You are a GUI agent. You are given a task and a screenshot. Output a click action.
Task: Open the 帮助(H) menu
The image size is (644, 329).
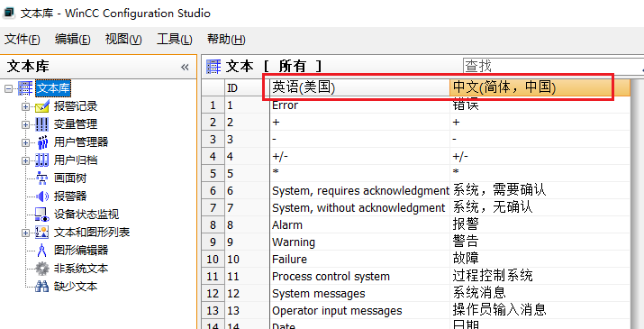pos(226,40)
